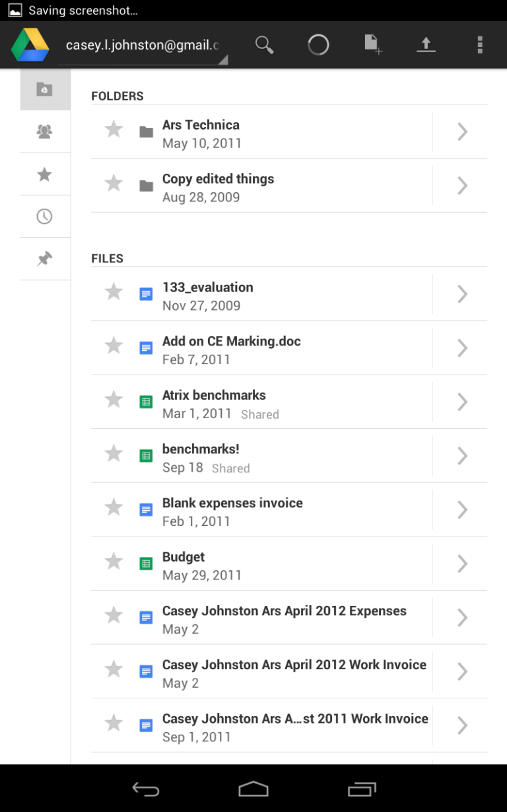The height and width of the screenshot is (812, 507).
Task: Expand details for Copy edited things folder
Action: coord(462,185)
